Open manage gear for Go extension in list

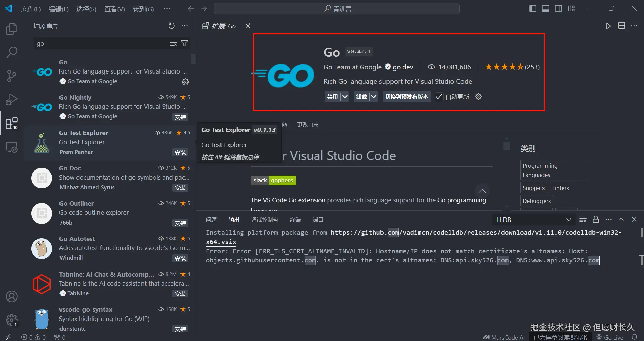185,82
